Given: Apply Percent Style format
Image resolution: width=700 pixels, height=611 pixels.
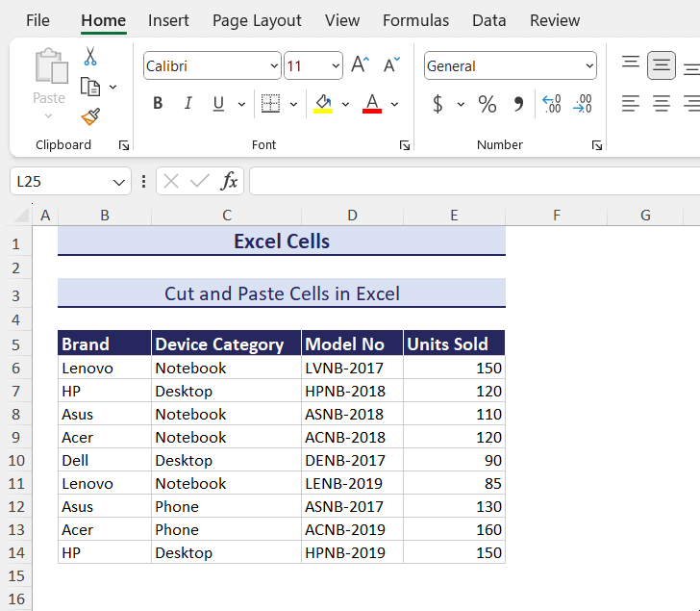Looking at the screenshot, I should 487,104.
